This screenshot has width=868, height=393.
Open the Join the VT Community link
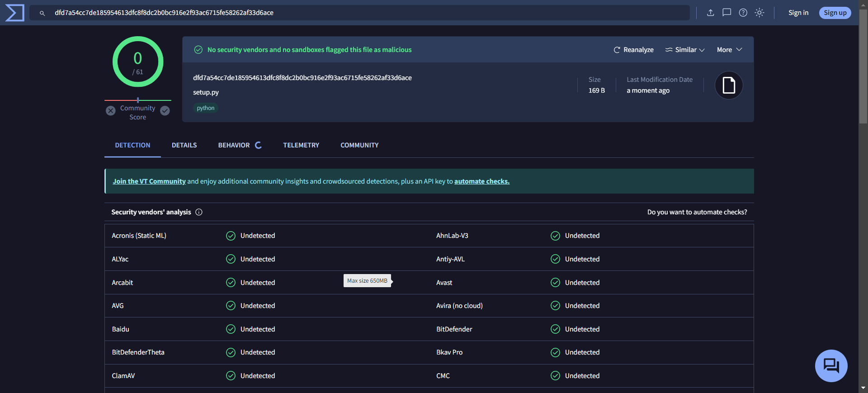149,181
